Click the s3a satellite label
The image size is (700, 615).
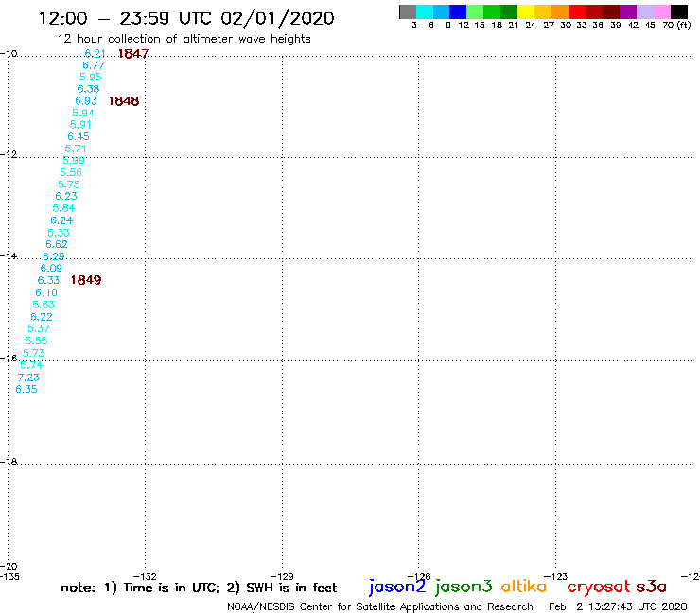coord(652,587)
